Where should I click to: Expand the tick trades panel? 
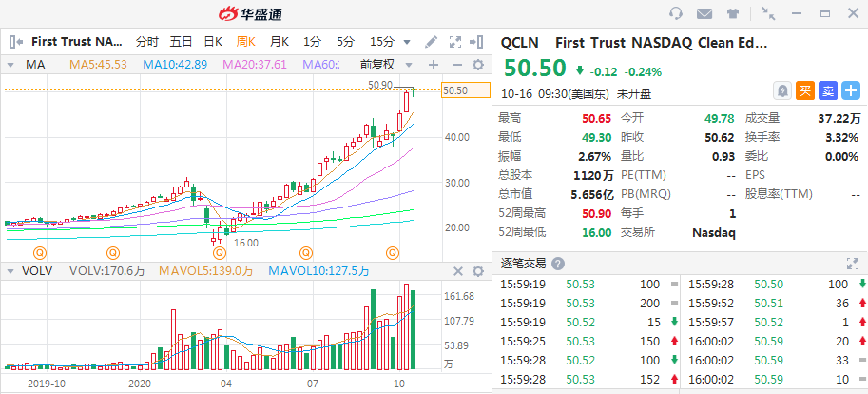click(852, 264)
